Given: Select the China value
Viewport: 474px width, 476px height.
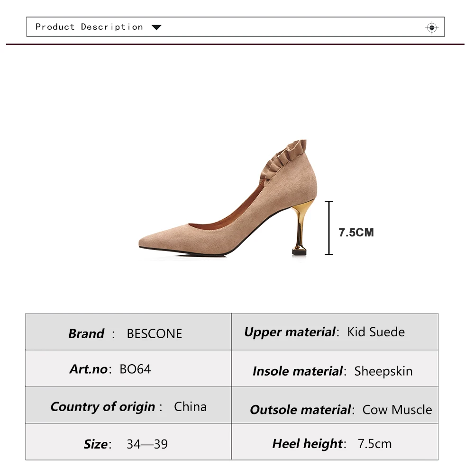Looking at the screenshot, I should 190,407.
